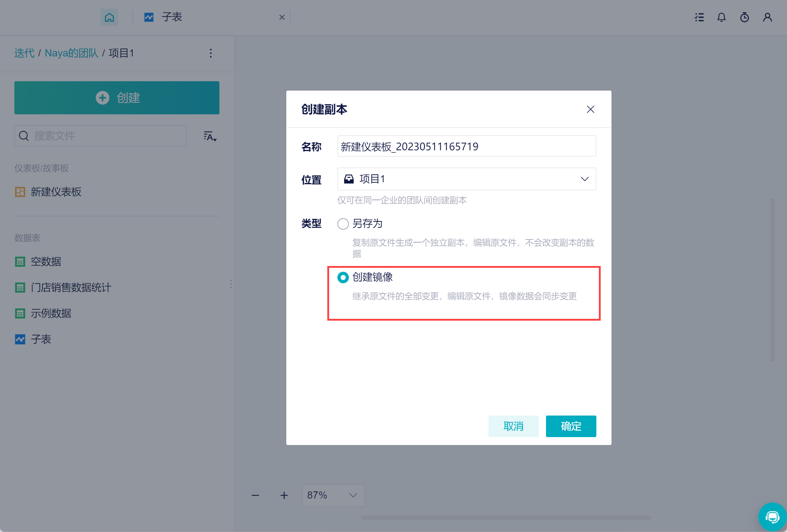Open the 87% zoom level dropdown

(333, 495)
